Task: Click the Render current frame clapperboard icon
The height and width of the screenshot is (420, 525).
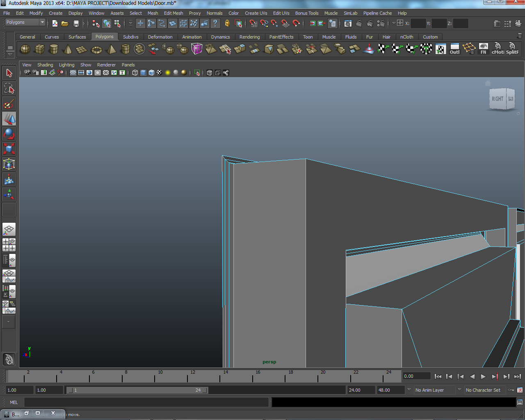Action: (x=359, y=23)
